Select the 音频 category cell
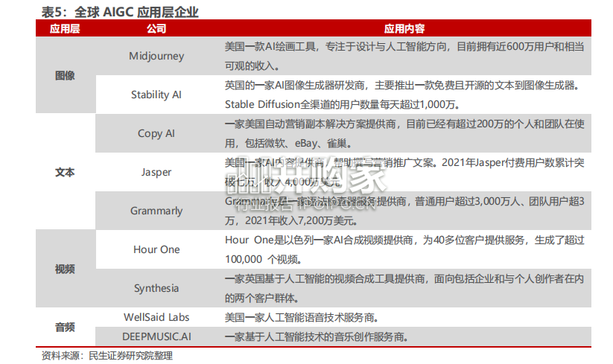The height and width of the screenshot is (364, 613). [65, 327]
